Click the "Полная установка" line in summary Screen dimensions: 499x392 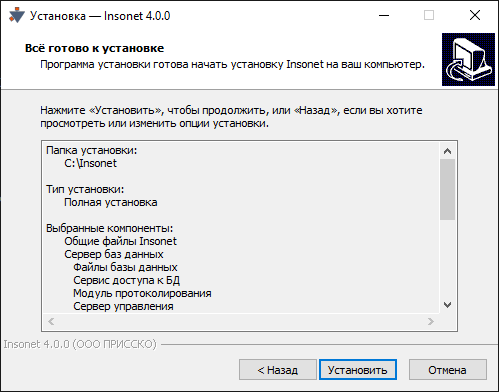click(x=111, y=202)
